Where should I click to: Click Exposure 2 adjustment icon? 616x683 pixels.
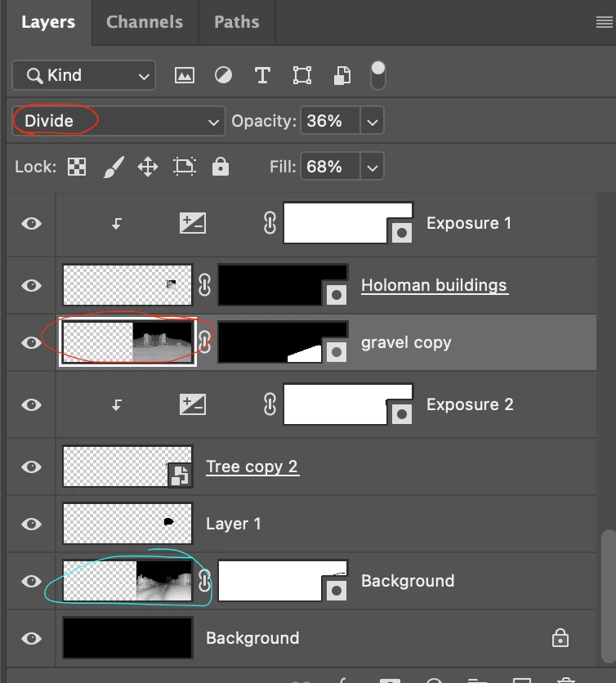pos(193,404)
